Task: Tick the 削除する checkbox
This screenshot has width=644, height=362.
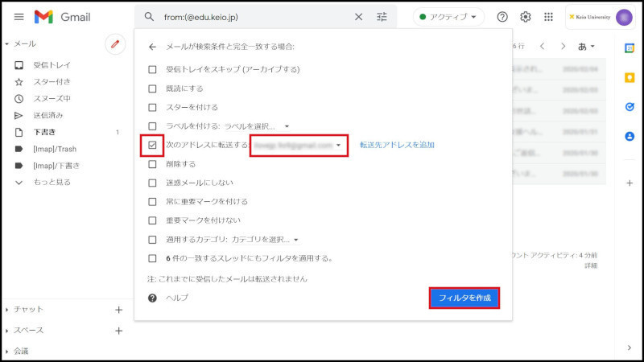Action: click(152, 163)
